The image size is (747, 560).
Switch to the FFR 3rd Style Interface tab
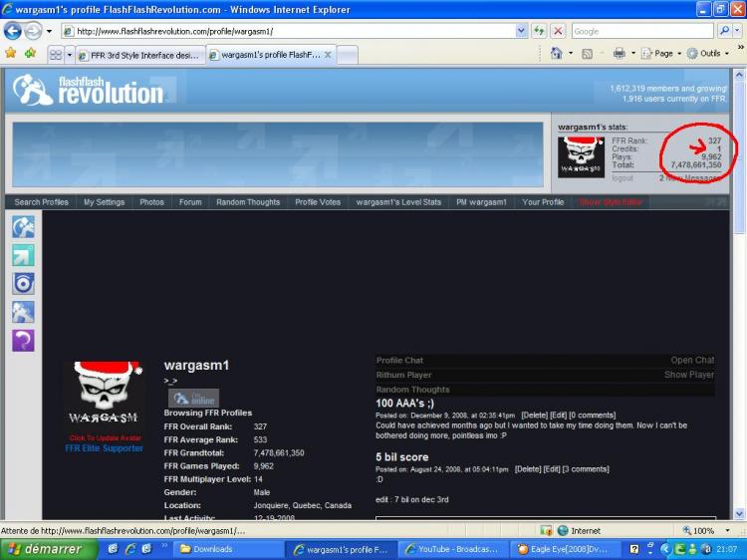click(x=141, y=54)
